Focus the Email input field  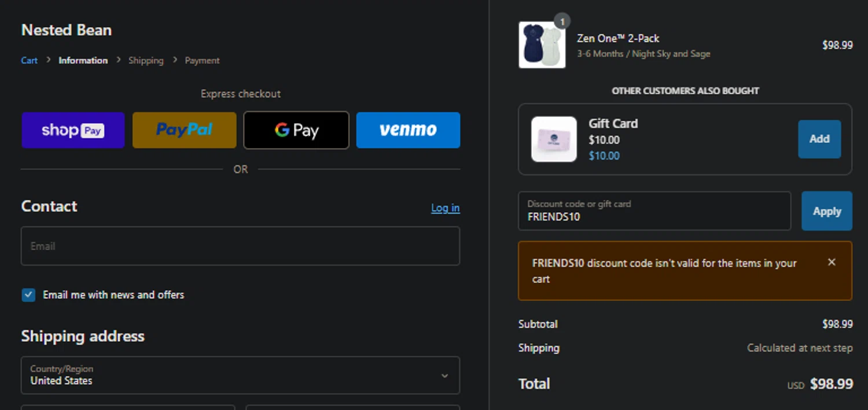[x=240, y=246]
